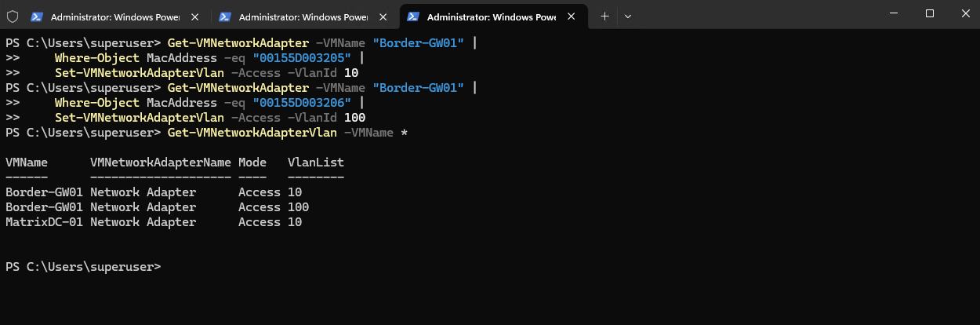The height and width of the screenshot is (325, 980).
Task: Click the MAC address string "00155D003206"
Action: (x=302, y=103)
